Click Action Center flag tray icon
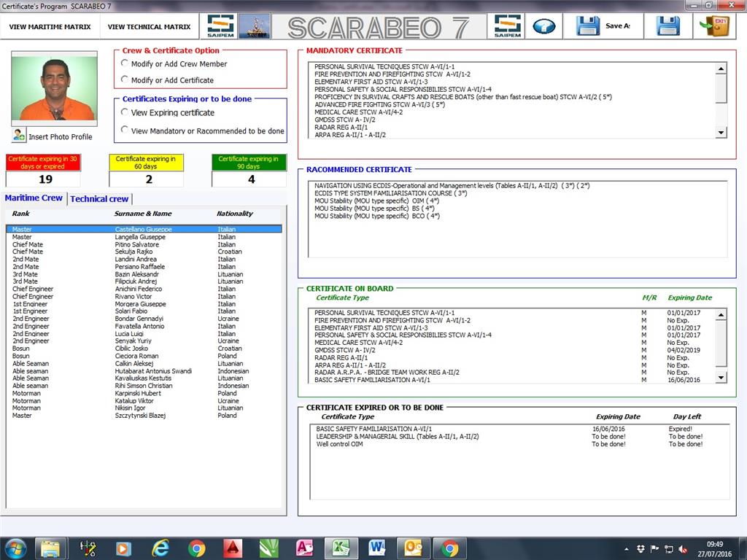This screenshot has width=747, height=560. point(655,548)
